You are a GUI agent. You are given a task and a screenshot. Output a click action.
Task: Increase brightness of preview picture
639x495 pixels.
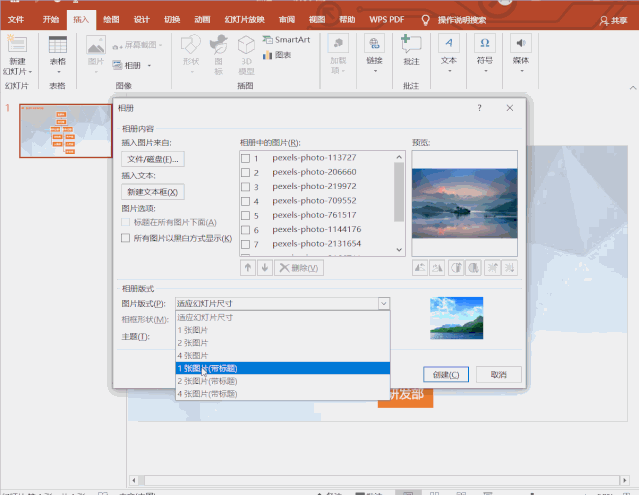click(492, 268)
